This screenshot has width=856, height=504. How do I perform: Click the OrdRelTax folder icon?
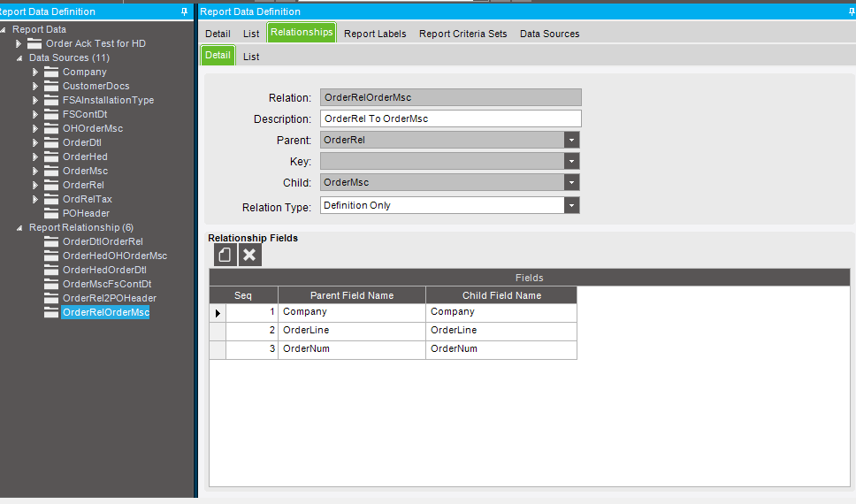pyautogui.click(x=51, y=200)
